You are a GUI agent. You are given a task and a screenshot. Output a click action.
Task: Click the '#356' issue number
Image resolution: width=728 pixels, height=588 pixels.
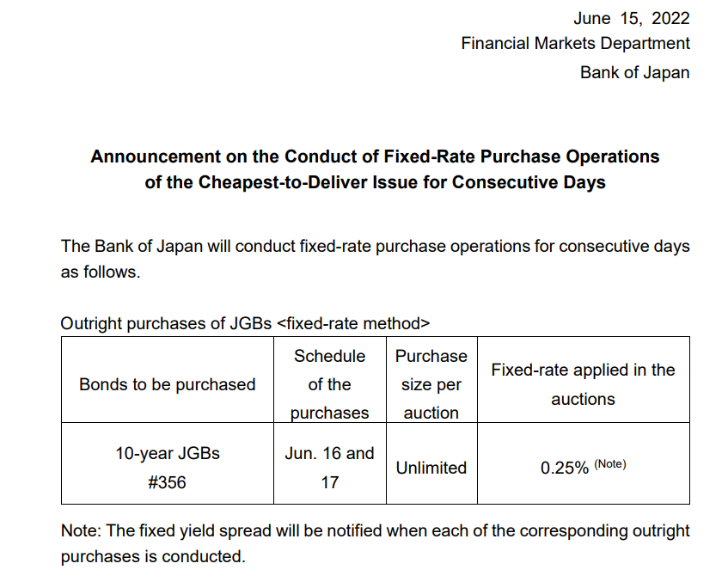pos(168,482)
